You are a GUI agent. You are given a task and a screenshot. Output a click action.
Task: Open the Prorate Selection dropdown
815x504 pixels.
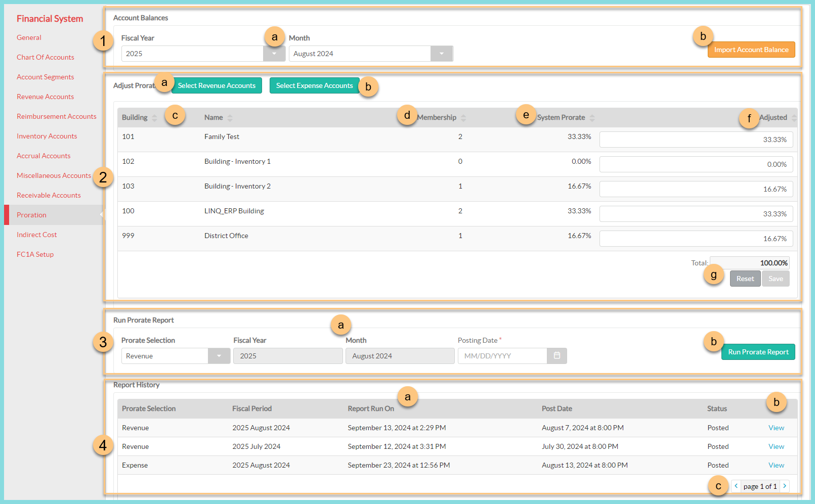[x=219, y=356]
